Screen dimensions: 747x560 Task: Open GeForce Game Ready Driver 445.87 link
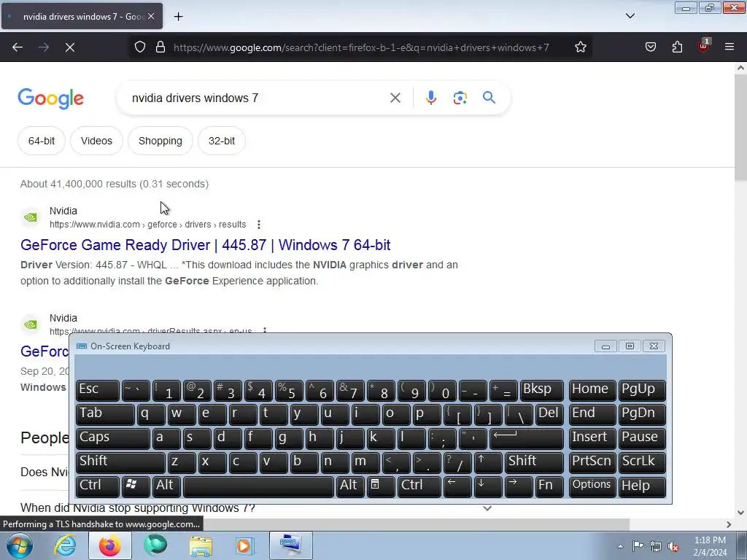205,245
